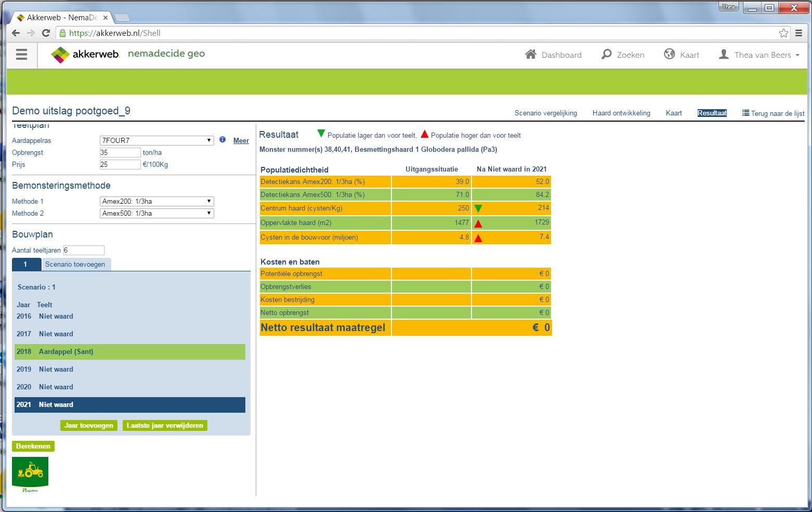This screenshot has height=512, width=812.
Task: Select year 2016 Niet waard row
Action: click(x=130, y=316)
